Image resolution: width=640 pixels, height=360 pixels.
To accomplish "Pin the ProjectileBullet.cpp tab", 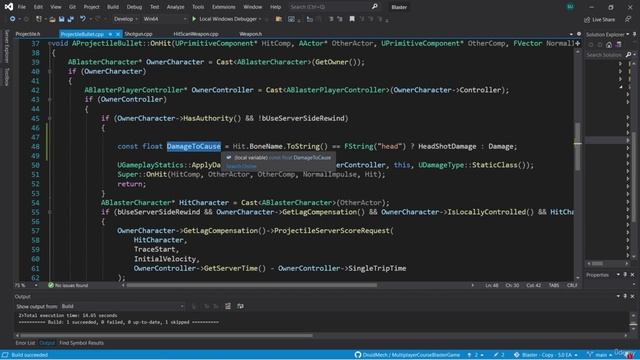I will click(x=110, y=34).
